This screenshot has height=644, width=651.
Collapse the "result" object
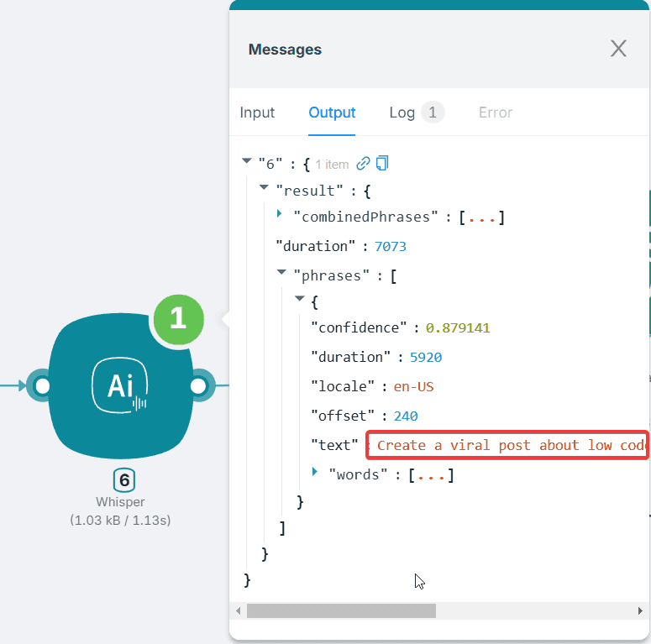coord(264,189)
